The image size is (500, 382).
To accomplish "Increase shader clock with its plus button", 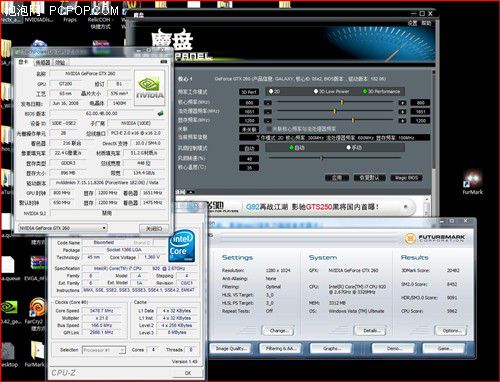I will (x=402, y=112).
